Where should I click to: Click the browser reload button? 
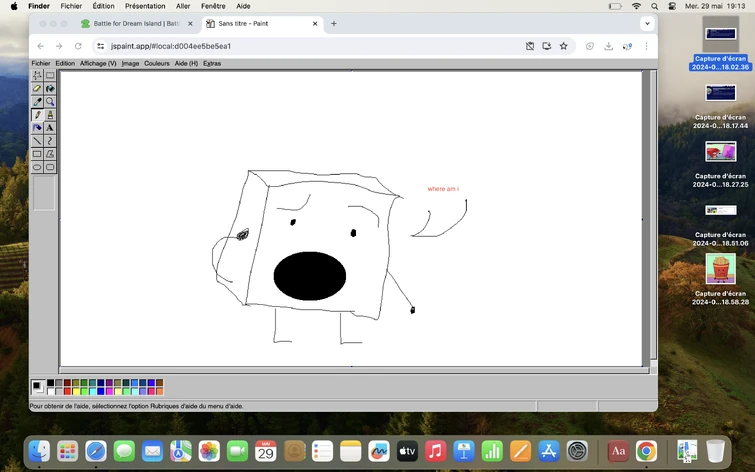(x=78, y=46)
